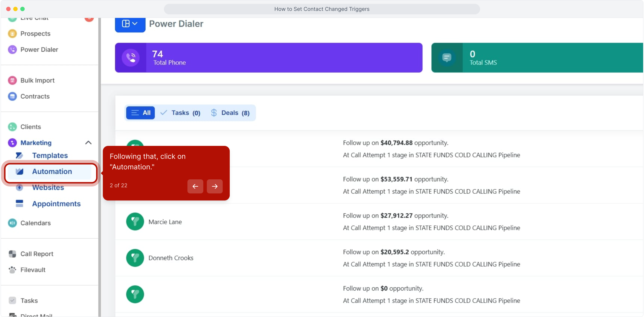This screenshot has height=317, width=644.
Task: Open the Contracts sidebar icon
Action: click(12, 96)
